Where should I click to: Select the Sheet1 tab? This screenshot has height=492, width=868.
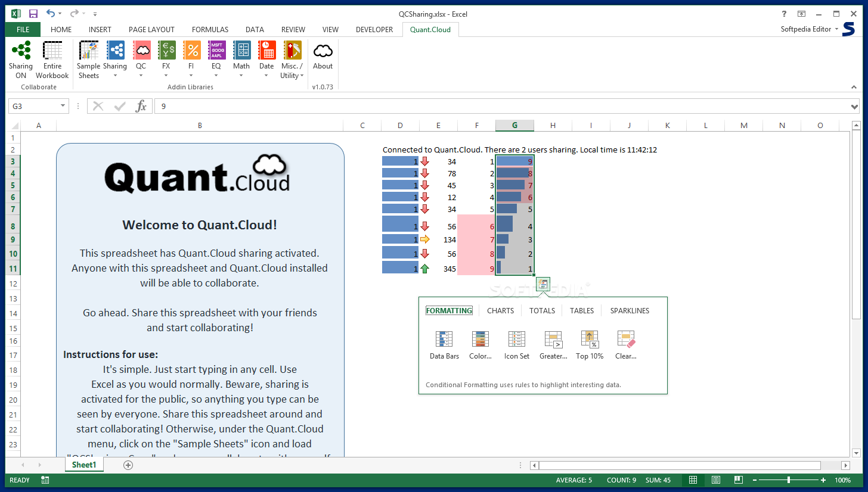84,465
